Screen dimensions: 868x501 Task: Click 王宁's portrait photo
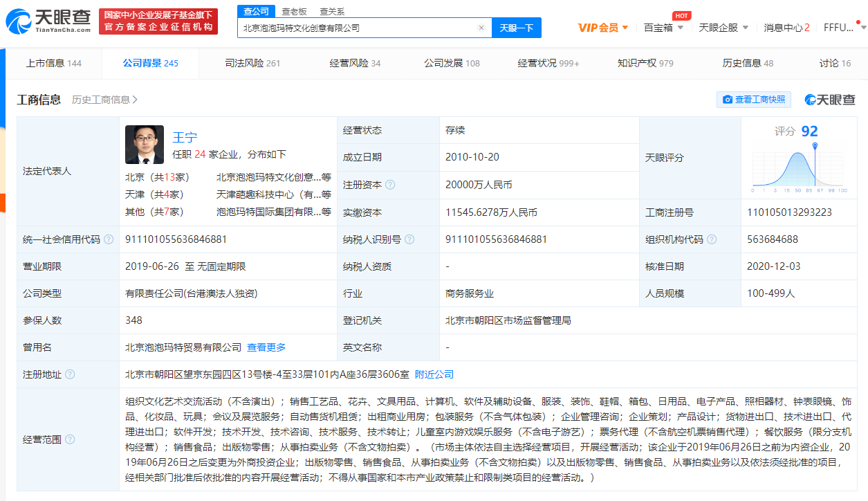[x=145, y=144]
